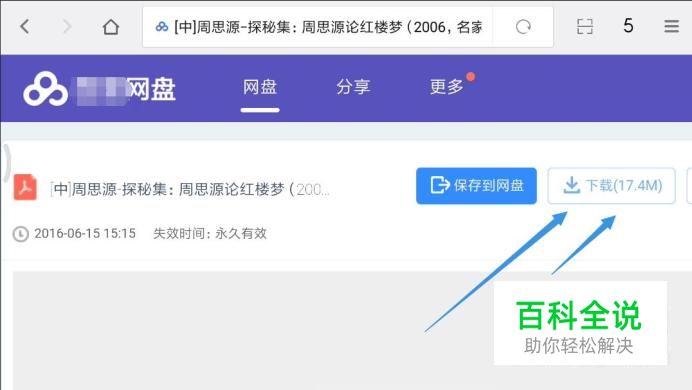Screen dimensions: 692x390
Task: Click the 网盘 brand title text
Action: click(x=151, y=89)
